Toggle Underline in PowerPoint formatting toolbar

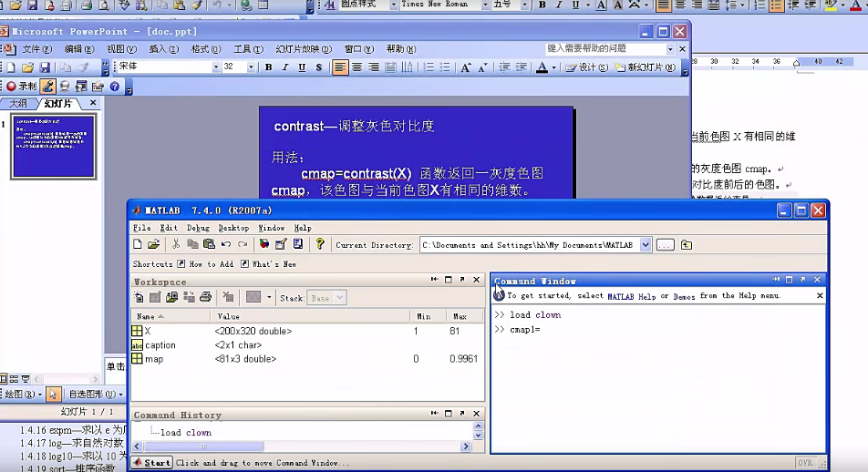pyautogui.click(x=302, y=67)
